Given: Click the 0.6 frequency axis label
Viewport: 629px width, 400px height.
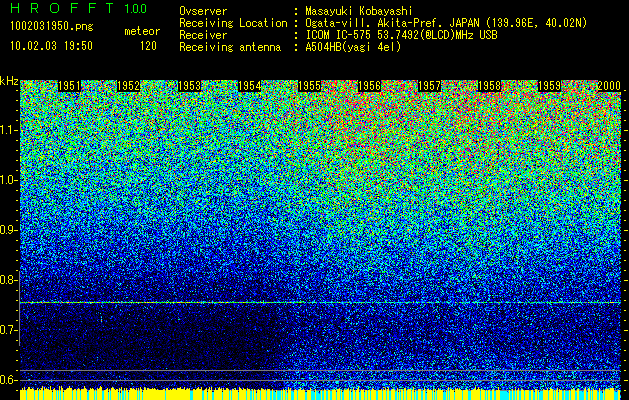Looking at the screenshot, I should [8, 380].
